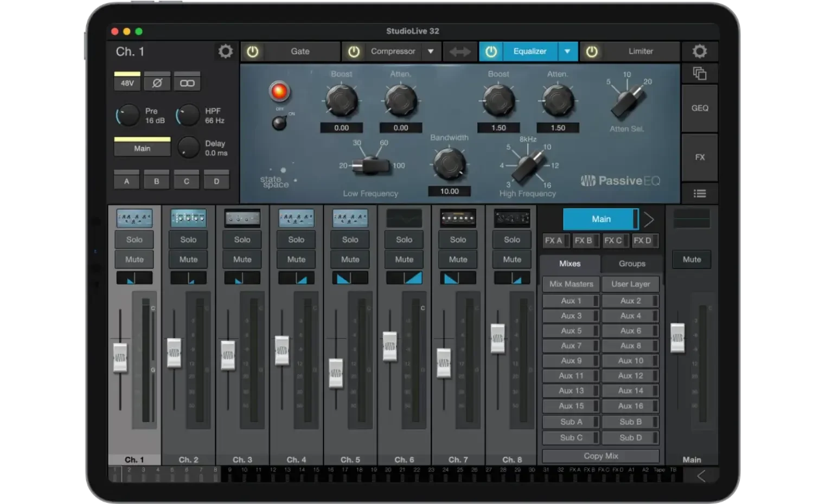Toggle the stereo link icon
Image resolution: width=825 pixels, height=504 pixels.
coord(187,83)
